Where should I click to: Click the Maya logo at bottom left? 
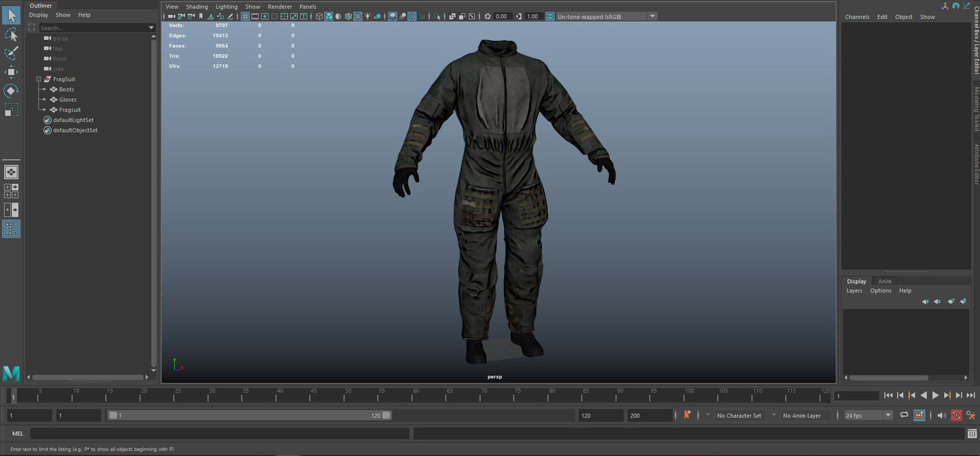11,373
